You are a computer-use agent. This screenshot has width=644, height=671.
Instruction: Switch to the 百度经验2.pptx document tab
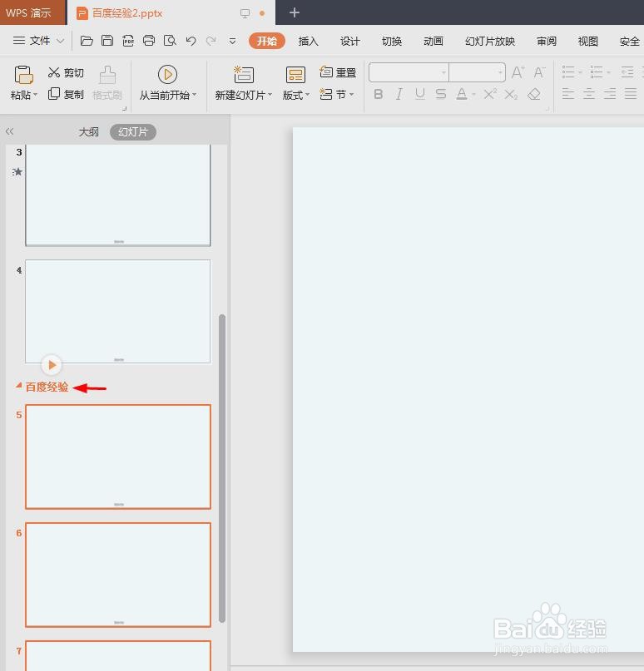[171, 12]
